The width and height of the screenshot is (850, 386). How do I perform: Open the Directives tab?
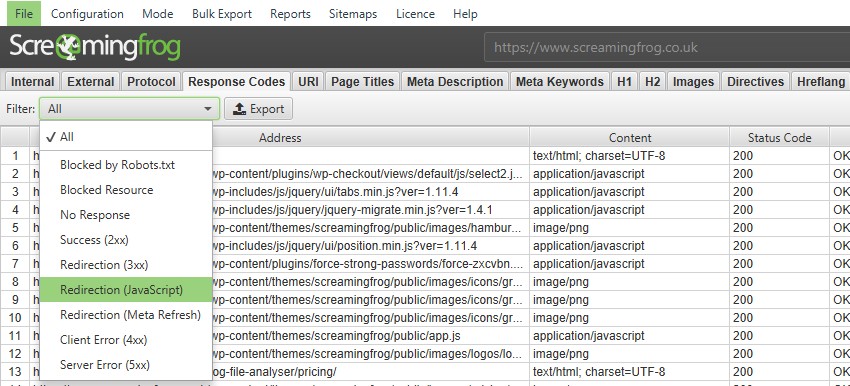755,82
